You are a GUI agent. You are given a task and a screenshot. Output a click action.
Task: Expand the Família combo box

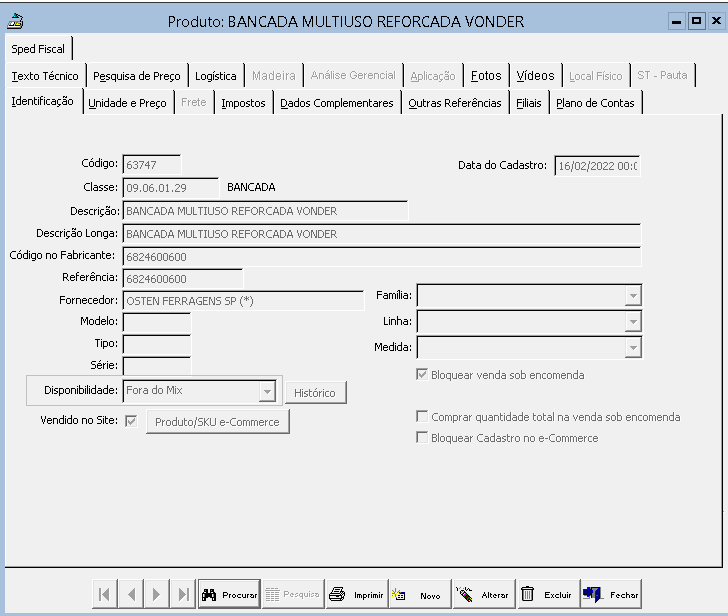point(633,296)
